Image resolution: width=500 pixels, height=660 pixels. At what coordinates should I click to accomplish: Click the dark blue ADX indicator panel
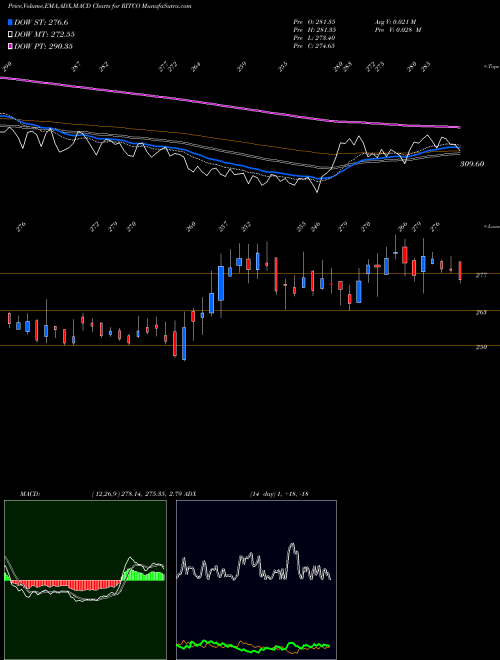pyautogui.click(x=256, y=580)
